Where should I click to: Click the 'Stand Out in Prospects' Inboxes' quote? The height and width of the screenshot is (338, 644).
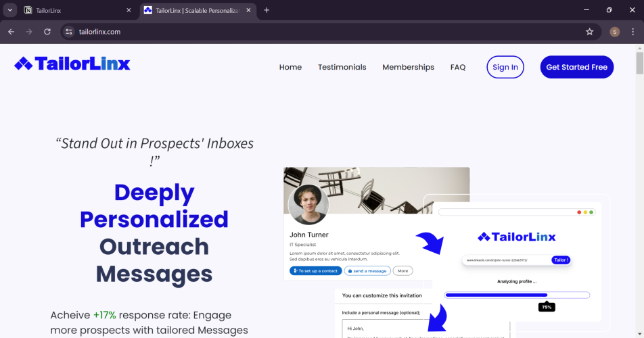(154, 151)
